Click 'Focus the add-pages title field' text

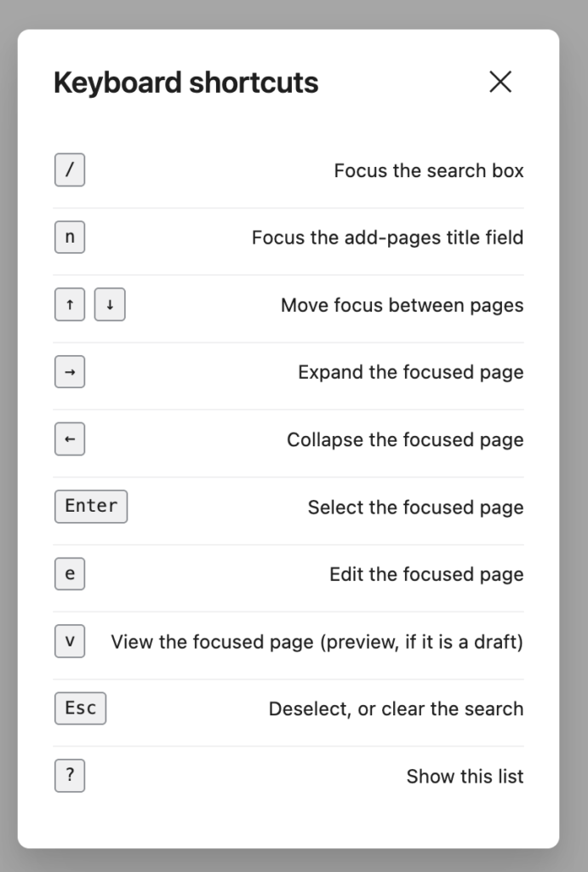(387, 238)
